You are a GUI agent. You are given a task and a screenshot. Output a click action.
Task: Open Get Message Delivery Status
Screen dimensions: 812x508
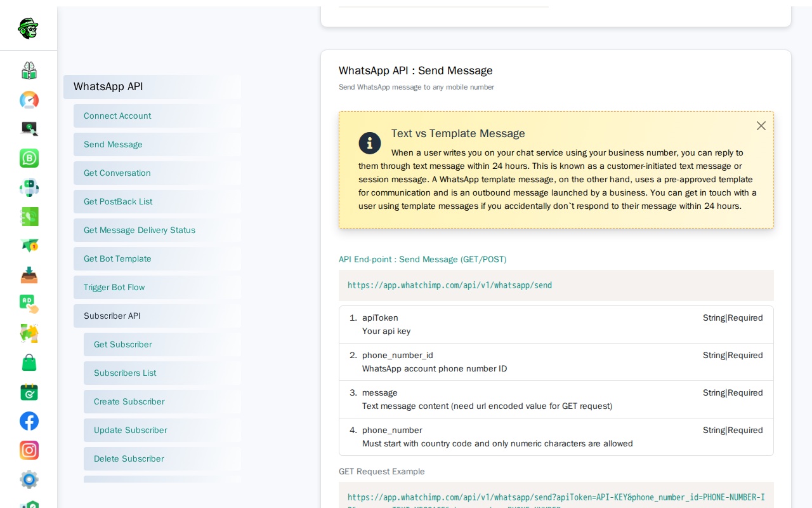point(157,231)
